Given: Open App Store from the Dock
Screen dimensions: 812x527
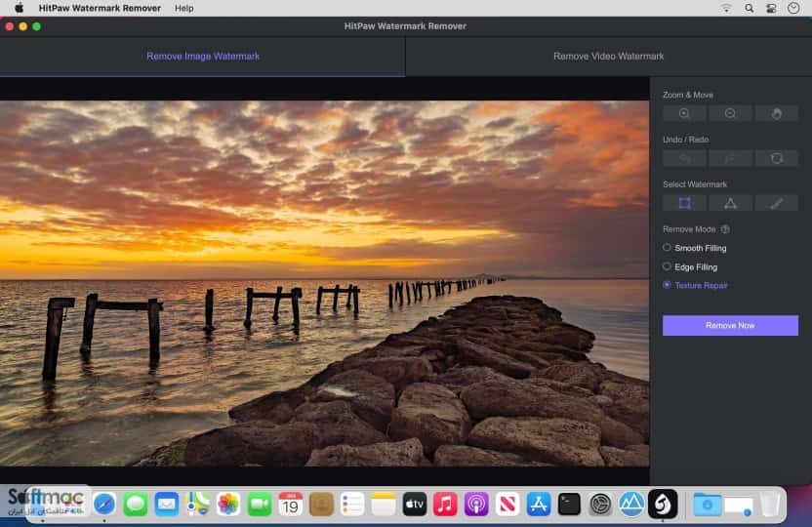Looking at the screenshot, I should [x=538, y=504].
